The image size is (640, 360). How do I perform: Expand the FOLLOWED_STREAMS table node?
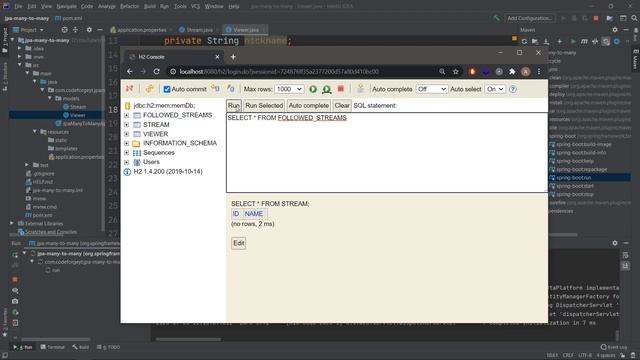pos(127,115)
